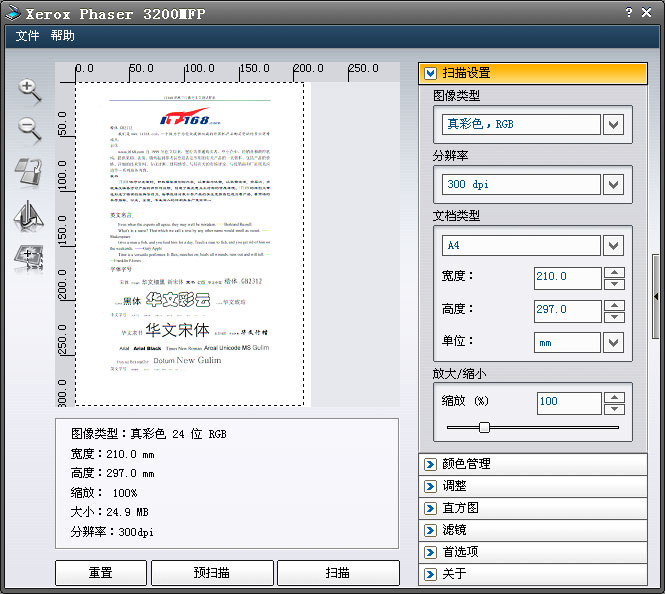Image resolution: width=665 pixels, height=594 pixels.
Task: Click the 缩放 scale slider handle
Action: (485, 427)
